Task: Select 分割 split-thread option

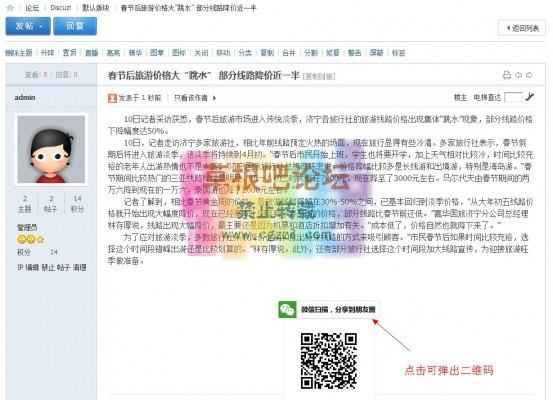Action: point(311,53)
